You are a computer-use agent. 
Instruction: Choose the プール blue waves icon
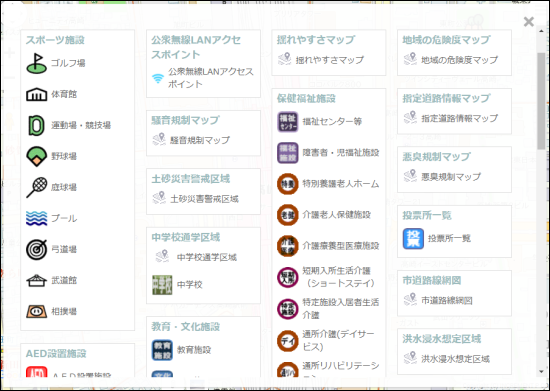36,218
